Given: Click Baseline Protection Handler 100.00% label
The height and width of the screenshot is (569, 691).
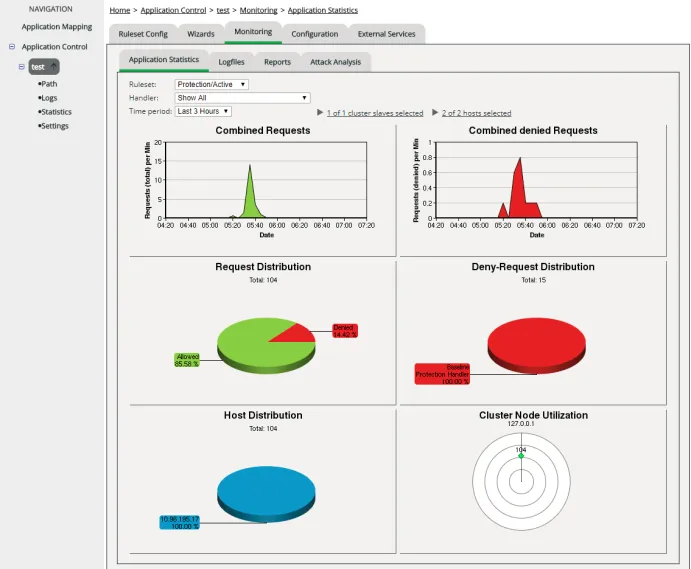Looking at the screenshot, I should point(442,374).
